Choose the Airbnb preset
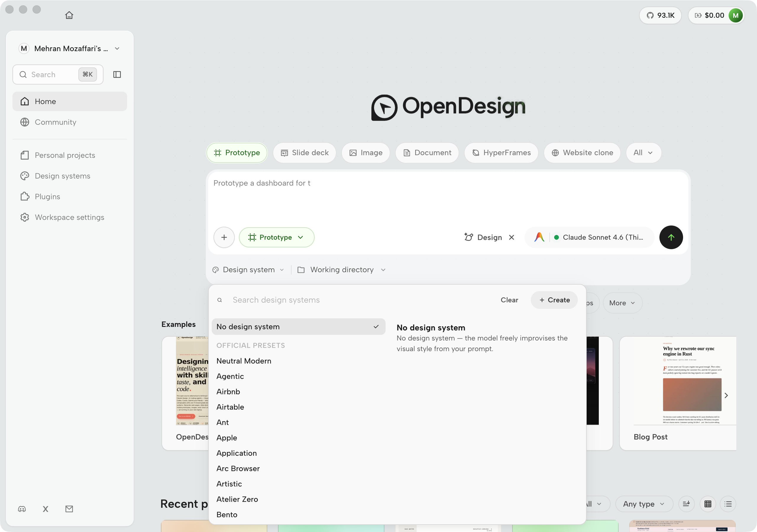The image size is (757, 532). pos(298,392)
